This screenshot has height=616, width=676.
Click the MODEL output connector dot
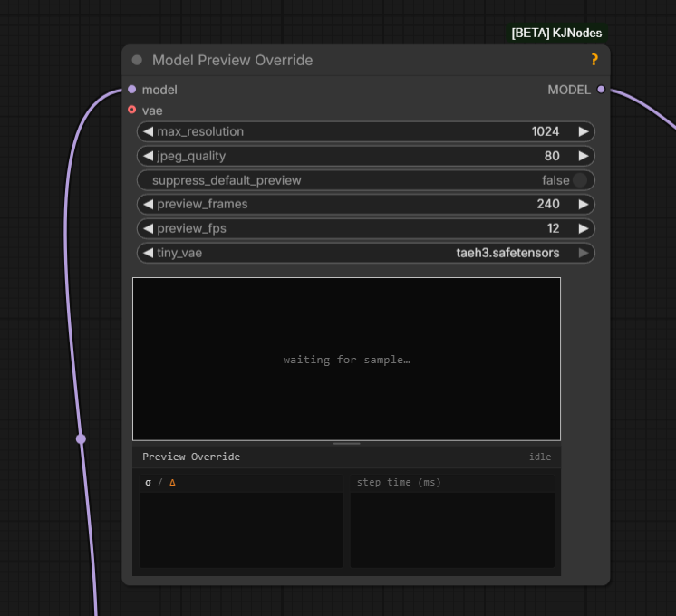tap(601, 90)
